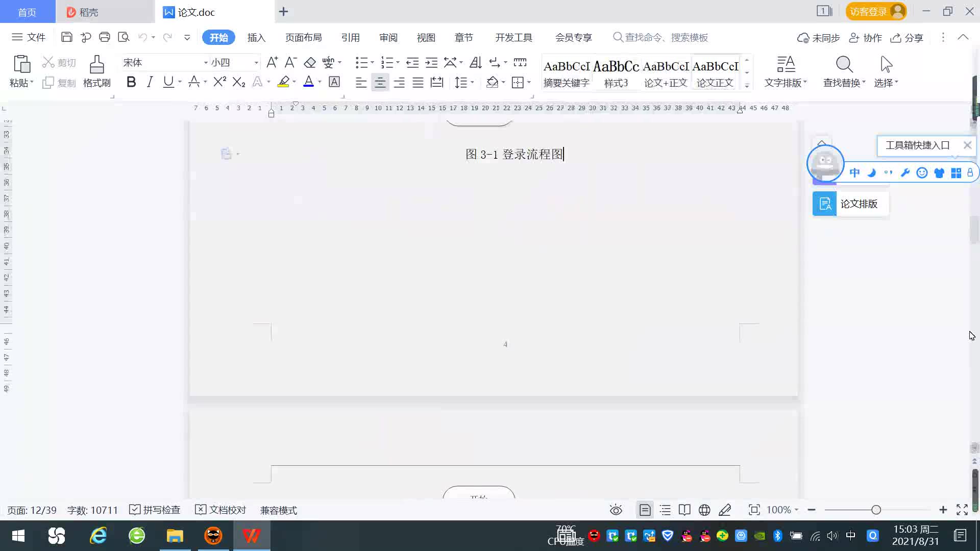Apply subscript formatting
This screenshot has width=980, height=551.
point(239,82)
